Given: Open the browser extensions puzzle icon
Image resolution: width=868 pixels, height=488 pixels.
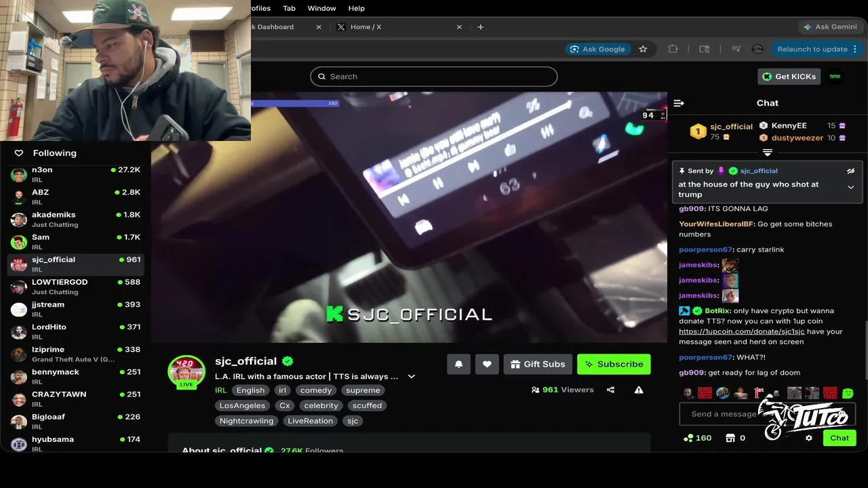Looking at the screenshot, I should tap(673, 49).
